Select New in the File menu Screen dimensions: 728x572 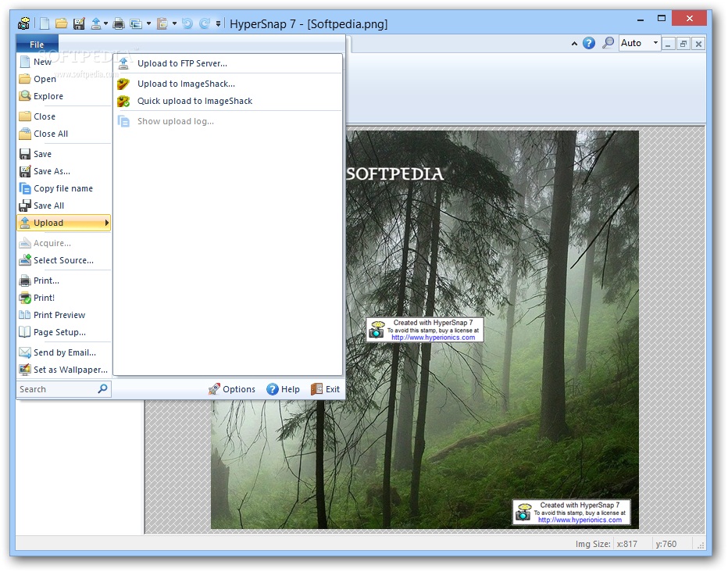(x=64, y=62)
